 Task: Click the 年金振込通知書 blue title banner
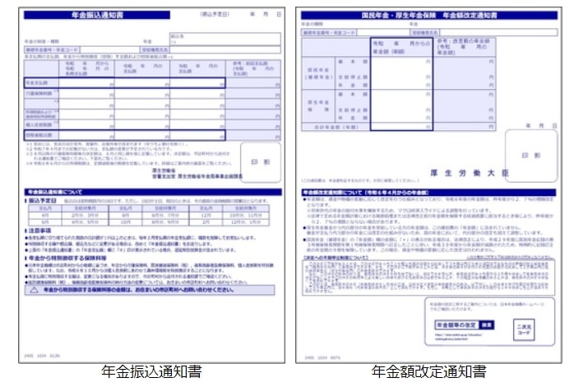(x=97, y=15)
